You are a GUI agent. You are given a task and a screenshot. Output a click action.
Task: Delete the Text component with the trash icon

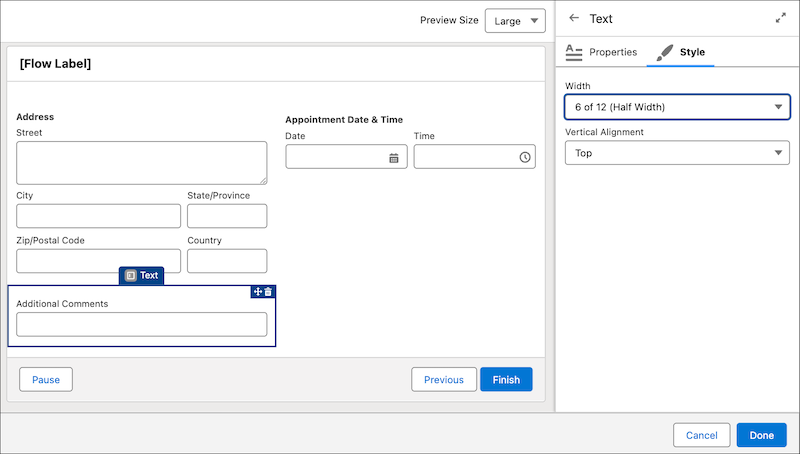pyautogui.click(x=268, y=291)
